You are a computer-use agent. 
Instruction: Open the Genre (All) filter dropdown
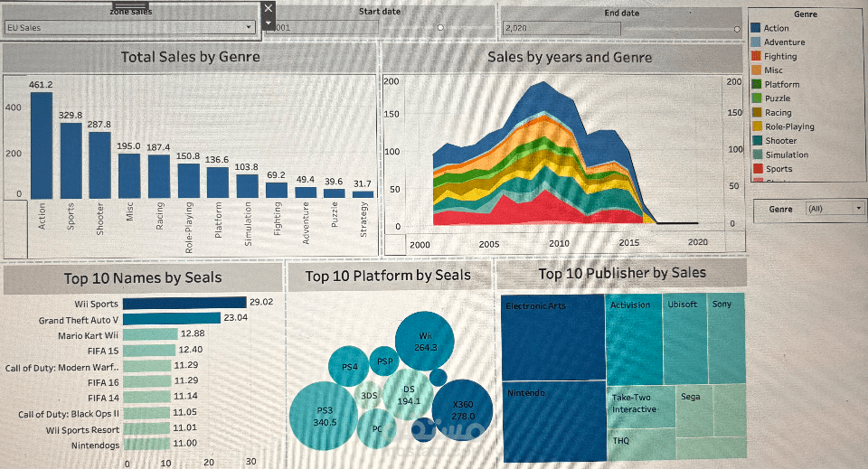[835, 209]
